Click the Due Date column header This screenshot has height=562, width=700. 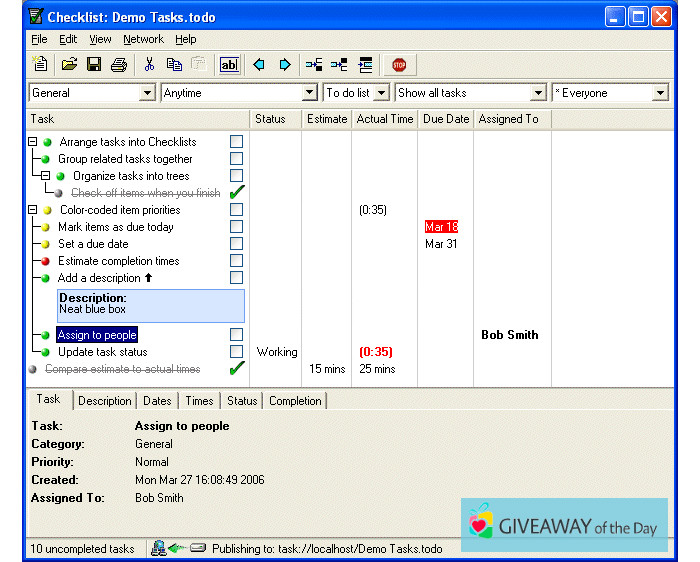pyautogui.click(x=446, y=119)
